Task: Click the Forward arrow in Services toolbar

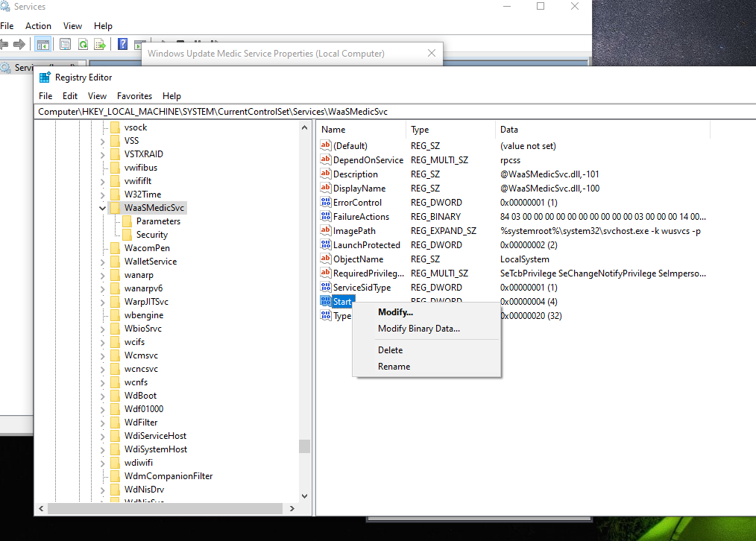Action: tap(19, 45)
